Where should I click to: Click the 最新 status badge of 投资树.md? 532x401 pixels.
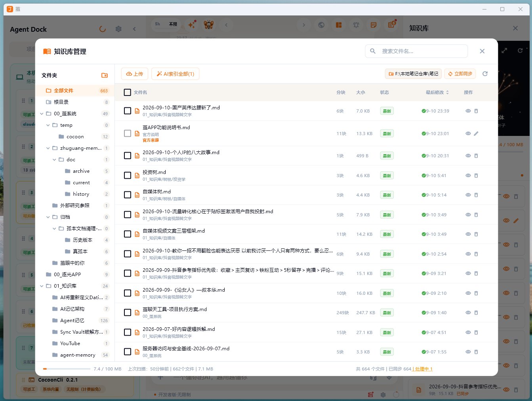point(387,176)
